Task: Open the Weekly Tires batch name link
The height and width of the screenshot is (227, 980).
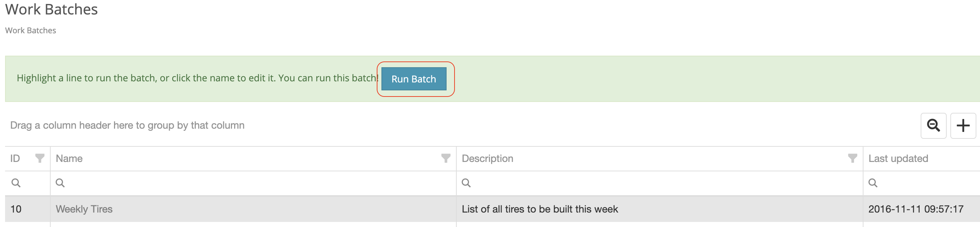Action: tap(84, 209)
